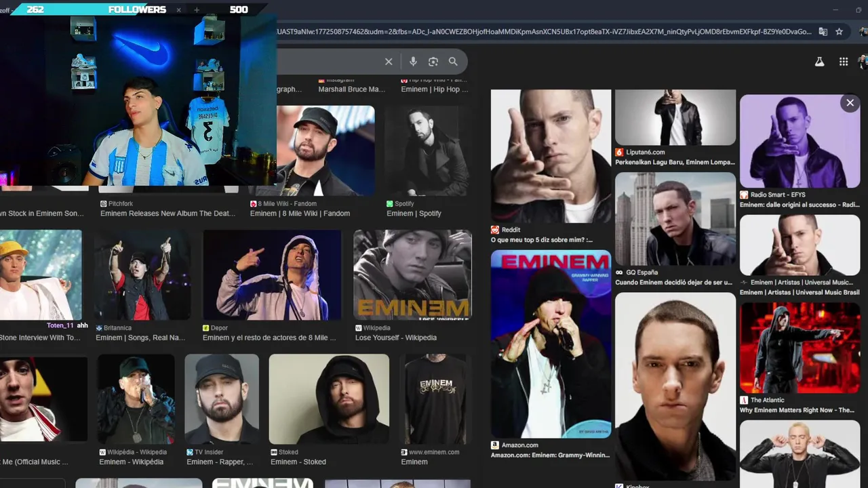
Task: Select the Amazon Eminem book cover image
Action: [x=551, y=344]
